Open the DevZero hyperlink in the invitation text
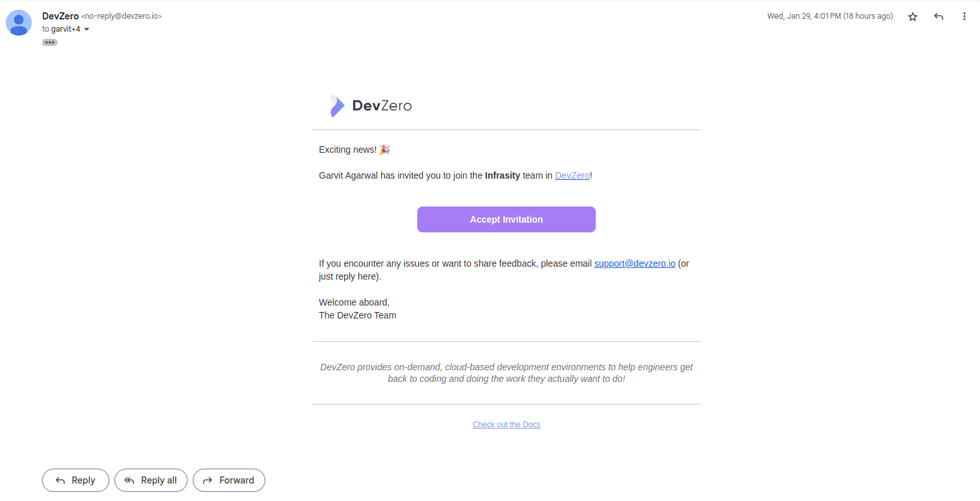The height and width of the screenshot is (501, 980). (x=572, y=175)
